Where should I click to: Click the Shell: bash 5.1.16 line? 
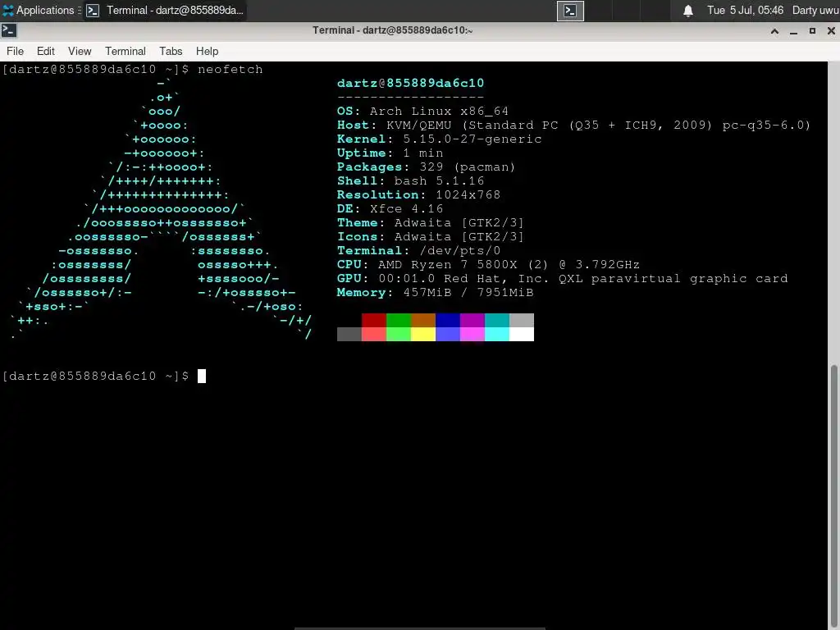point(410,180)
